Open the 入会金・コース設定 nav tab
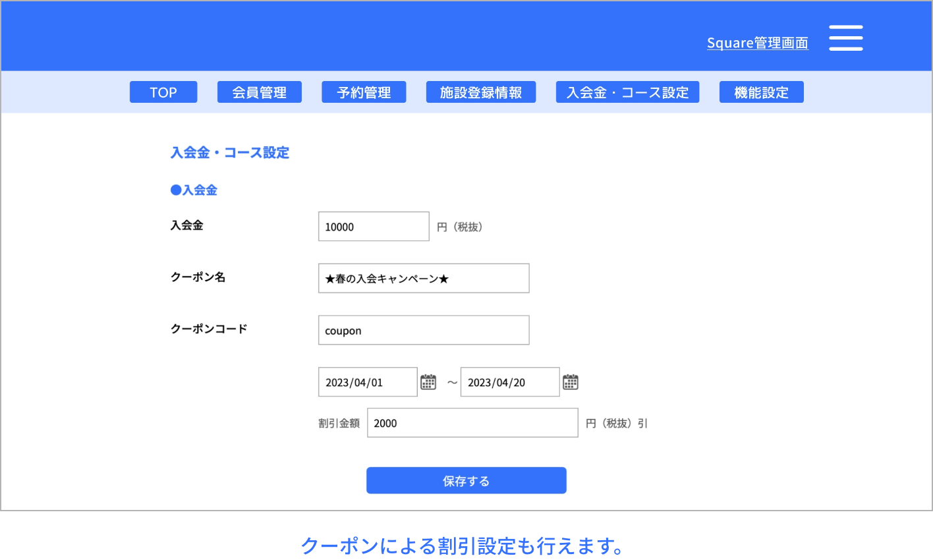 click(627, 92)
